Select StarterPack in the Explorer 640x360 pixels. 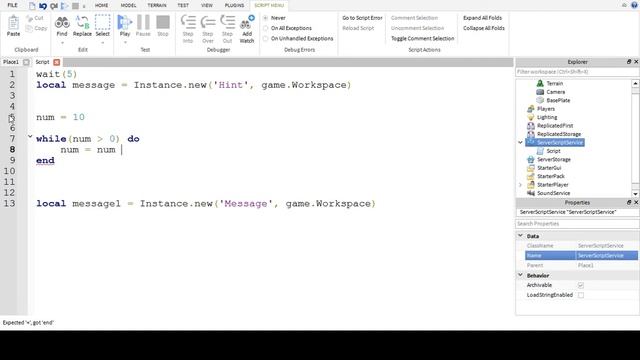pos(551,176)
